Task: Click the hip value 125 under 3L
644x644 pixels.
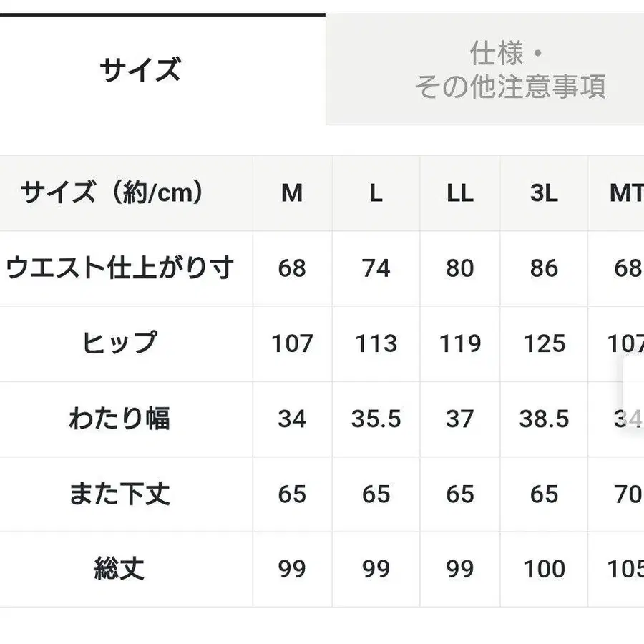Action: coord(543,343)
